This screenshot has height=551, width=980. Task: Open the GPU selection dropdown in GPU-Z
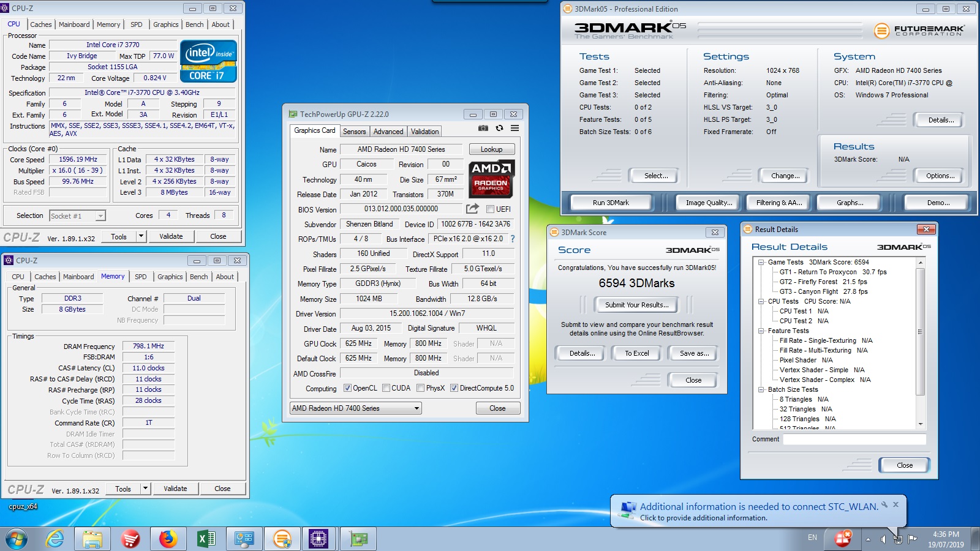[x=356, y=408]
